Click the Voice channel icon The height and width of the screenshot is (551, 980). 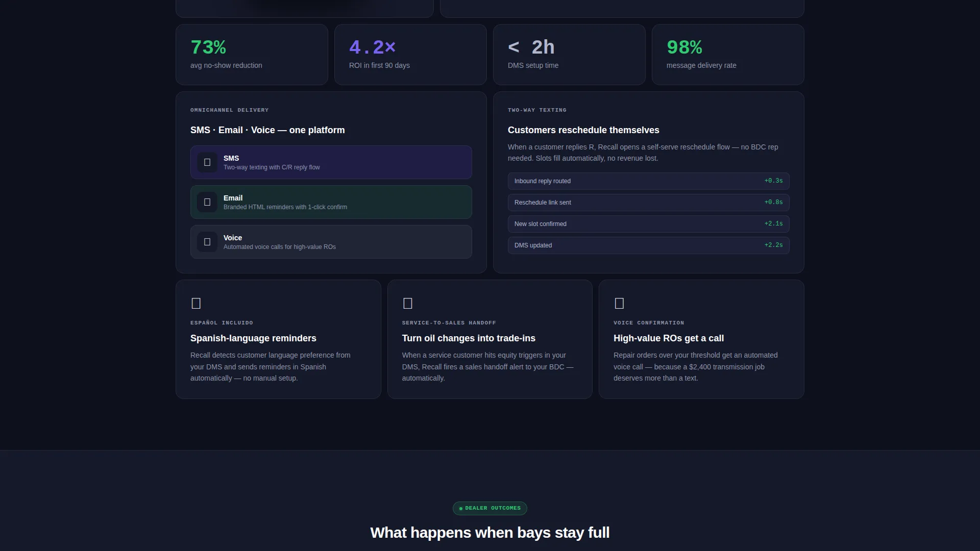point(207,242)
